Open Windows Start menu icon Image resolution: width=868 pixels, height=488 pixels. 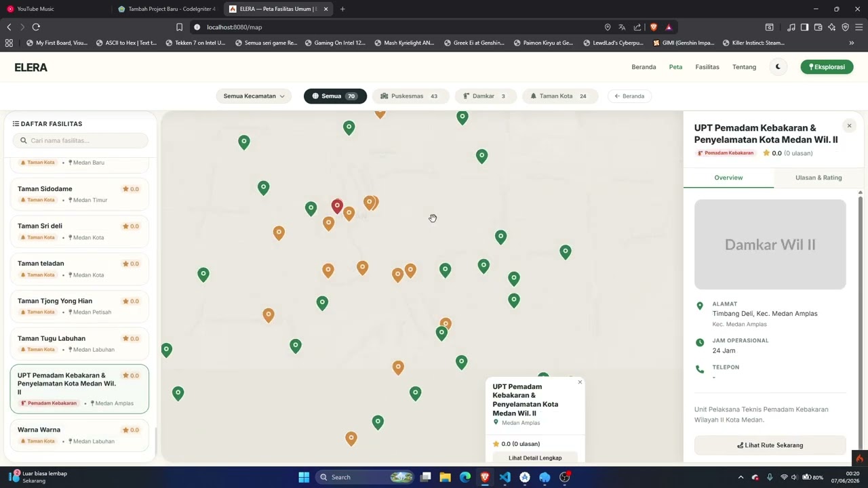point(304,477)
